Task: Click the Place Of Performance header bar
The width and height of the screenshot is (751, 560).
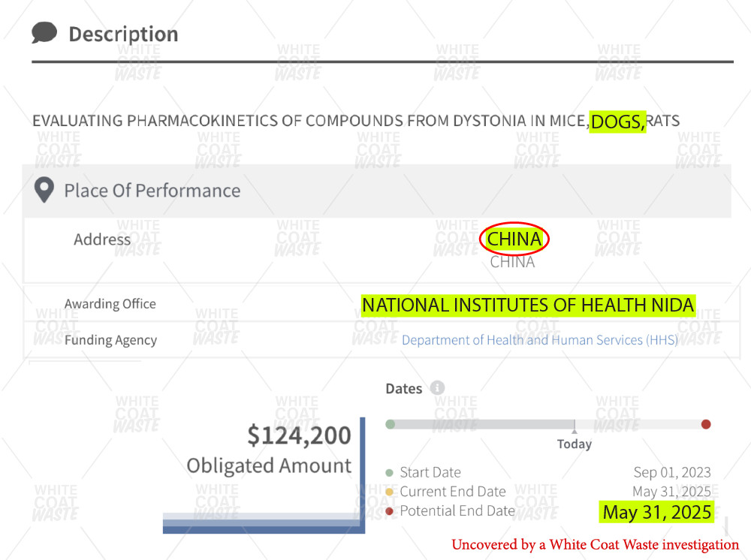Action: point(376,191)
